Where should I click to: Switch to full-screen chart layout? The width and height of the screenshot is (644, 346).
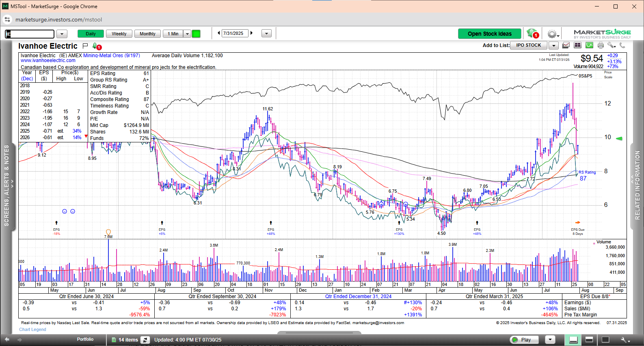coord(605,340)
